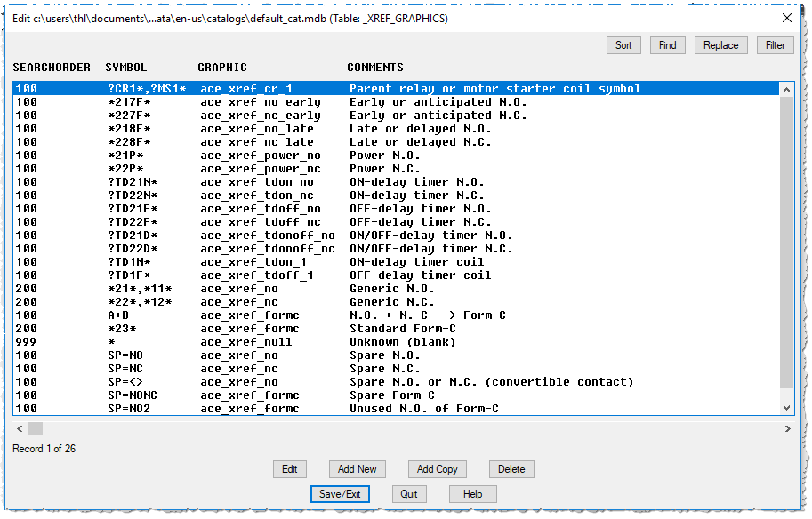Open the Filter option
The width and height of the screenshot is (812, 519).
776,45
